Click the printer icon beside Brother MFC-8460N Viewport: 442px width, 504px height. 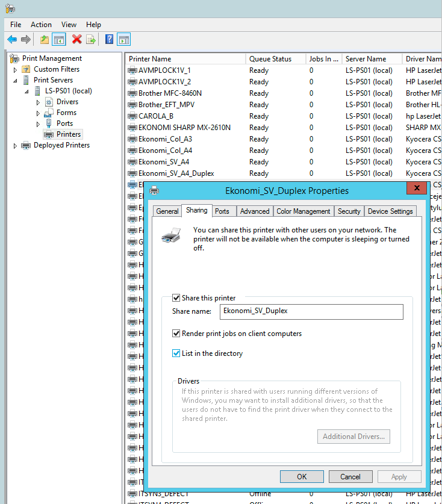[x=132, y=93]
